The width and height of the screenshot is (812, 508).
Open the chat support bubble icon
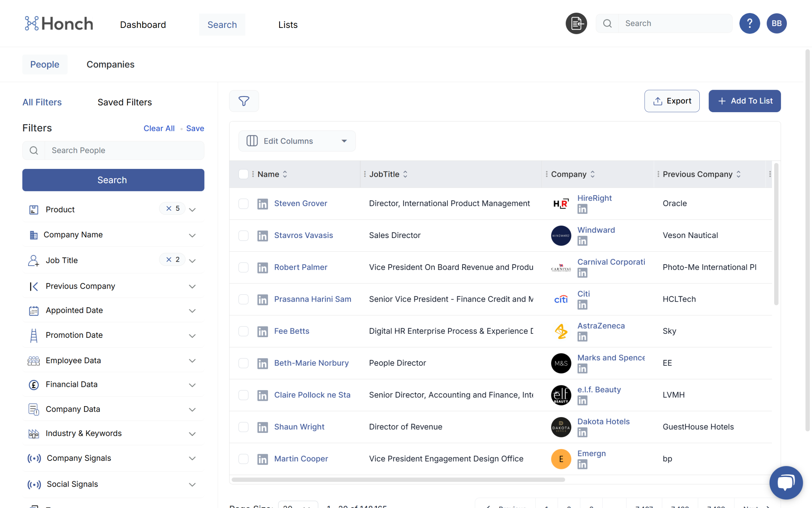click(x=785, y=482)
